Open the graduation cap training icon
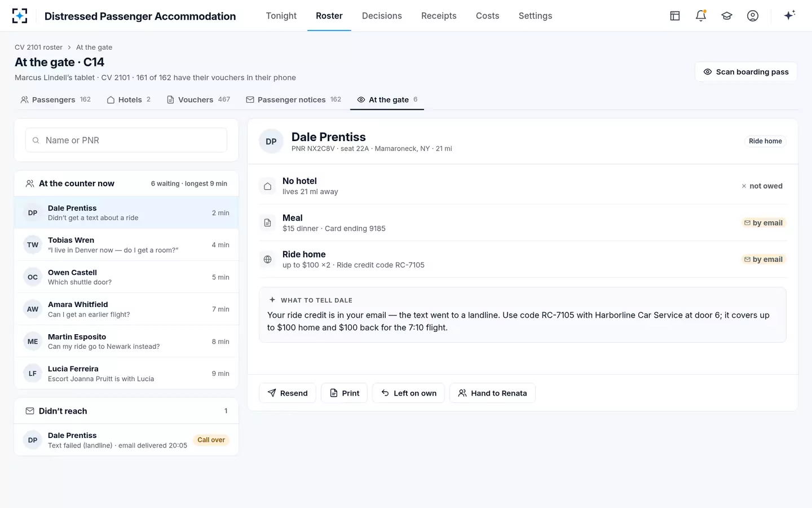812x508 pixels. coord(727,16)
